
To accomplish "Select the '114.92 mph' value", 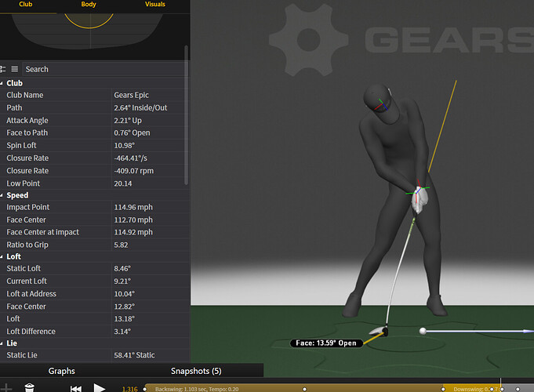I will pos(133,232).
